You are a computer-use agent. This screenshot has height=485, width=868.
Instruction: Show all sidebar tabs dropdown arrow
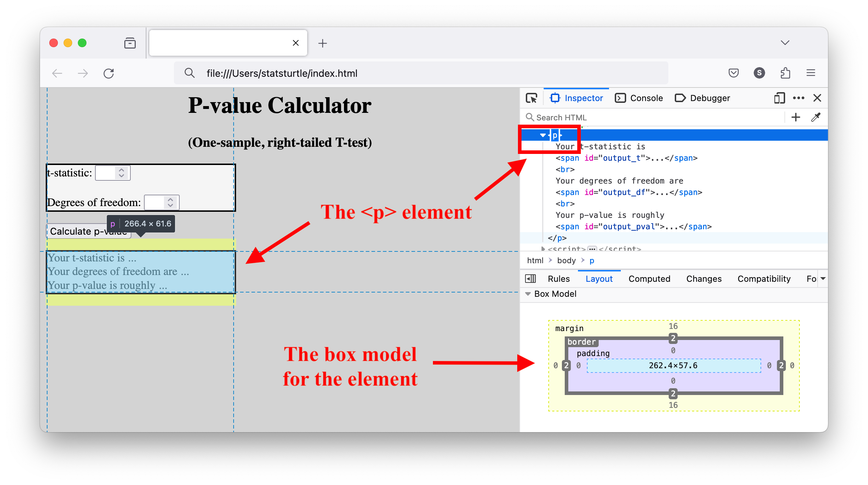click(x=823, y=279)
